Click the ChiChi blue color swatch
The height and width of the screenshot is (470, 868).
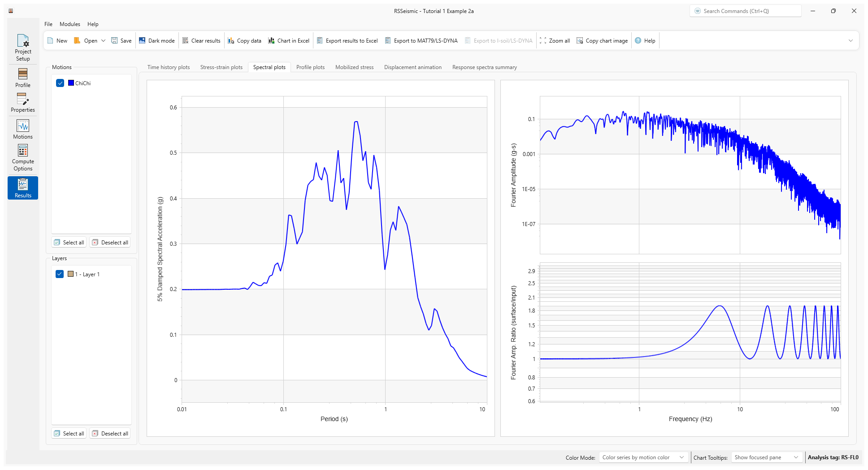pos(71,83)
